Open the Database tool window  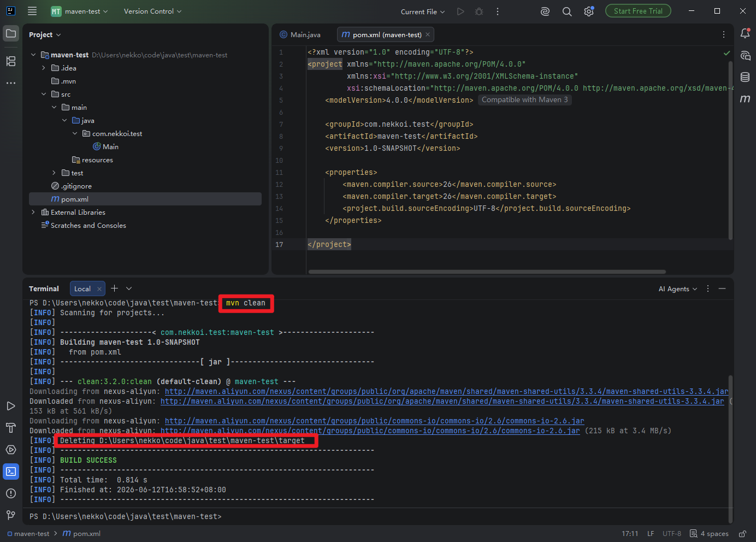click(745, 77)
